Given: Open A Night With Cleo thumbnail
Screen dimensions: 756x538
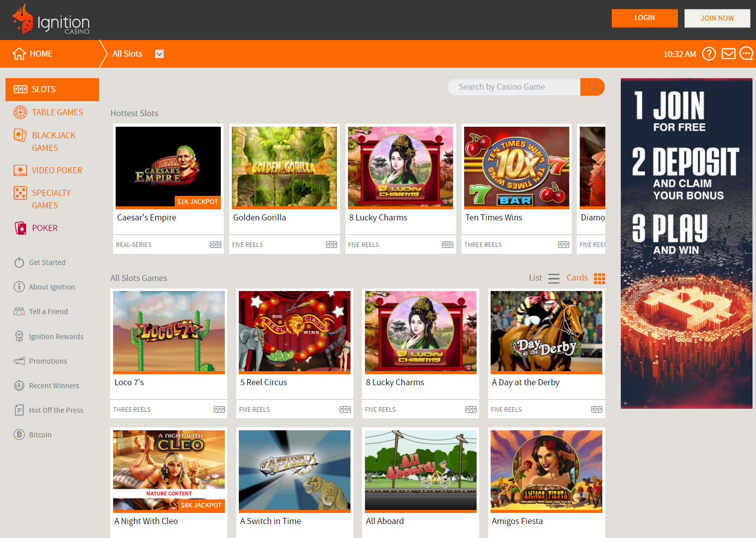Looking at the screenshot, I should click(169, 470).
